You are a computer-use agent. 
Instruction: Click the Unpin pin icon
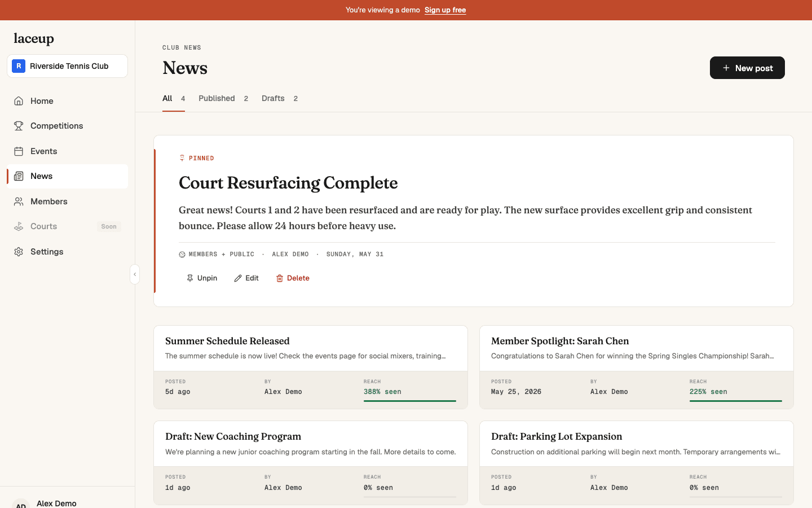(x=190, y=278)
